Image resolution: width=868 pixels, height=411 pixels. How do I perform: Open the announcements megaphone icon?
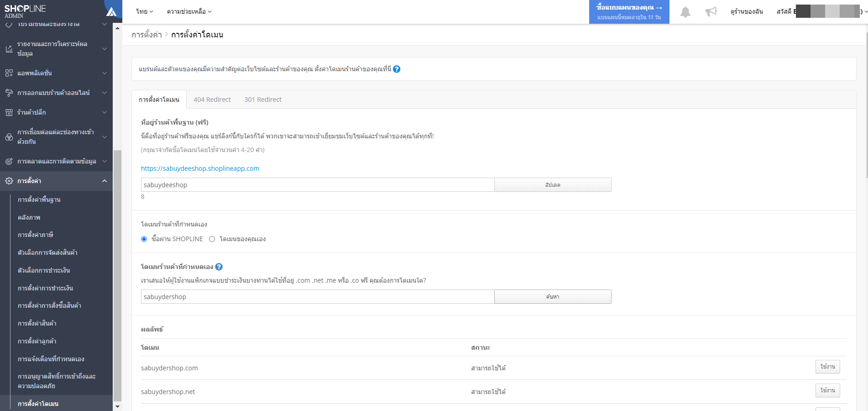(711, 11)
